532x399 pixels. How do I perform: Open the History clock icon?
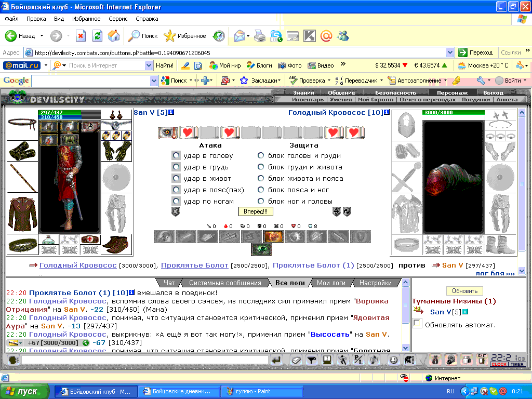click(219, 36)
